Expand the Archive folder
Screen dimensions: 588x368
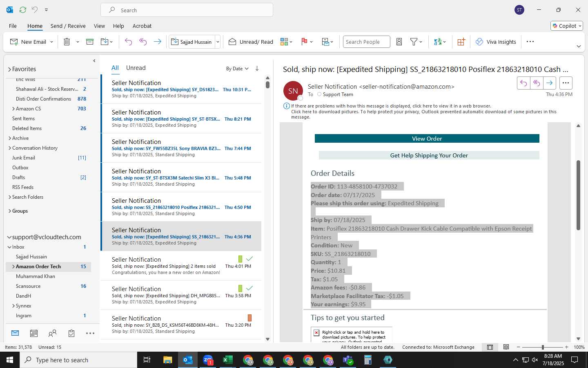pos(10,138)
